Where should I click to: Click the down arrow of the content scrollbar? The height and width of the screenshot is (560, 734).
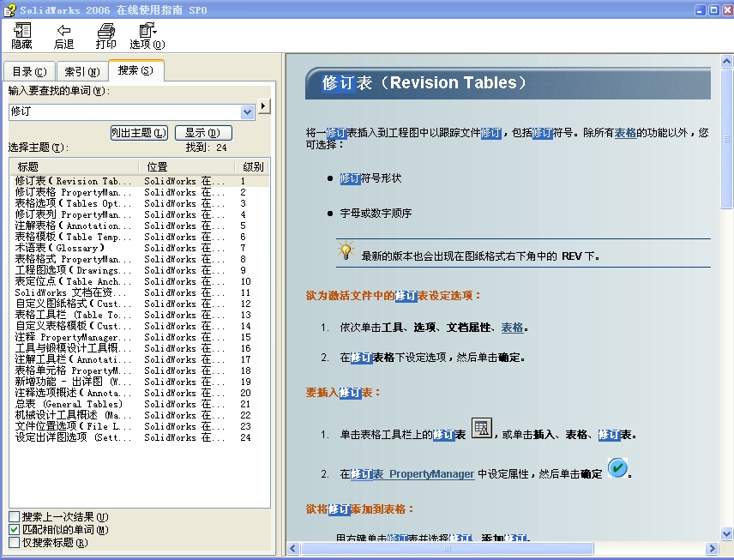coord(725,533)
